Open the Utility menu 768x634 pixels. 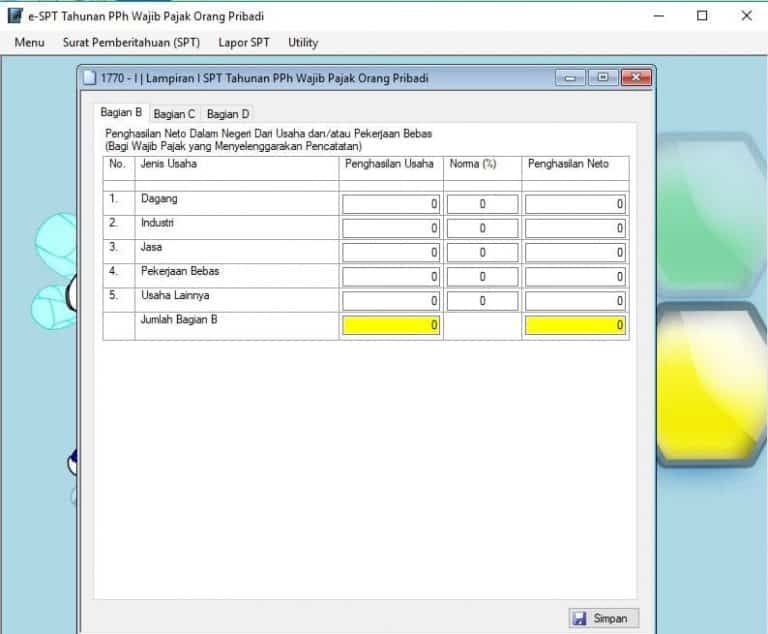303,42
